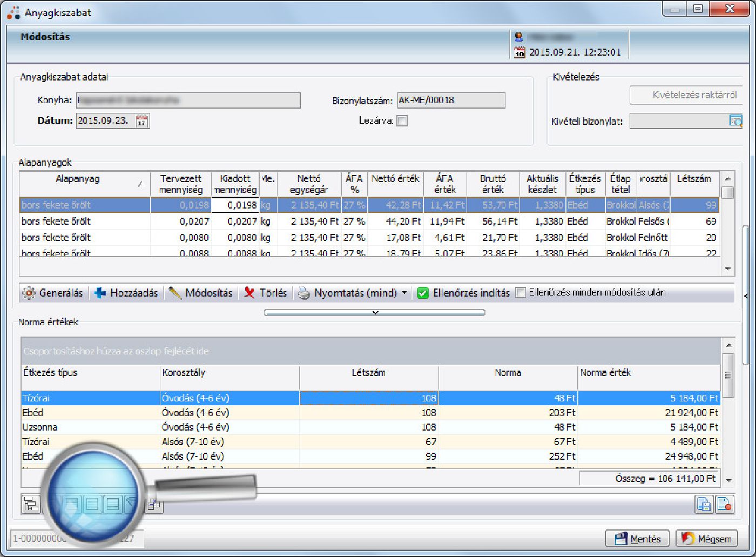Image resolution: width=756 pixels, height=557 pixels.
Task: Delete the selected row with Törlés
Action: point(266,293)
